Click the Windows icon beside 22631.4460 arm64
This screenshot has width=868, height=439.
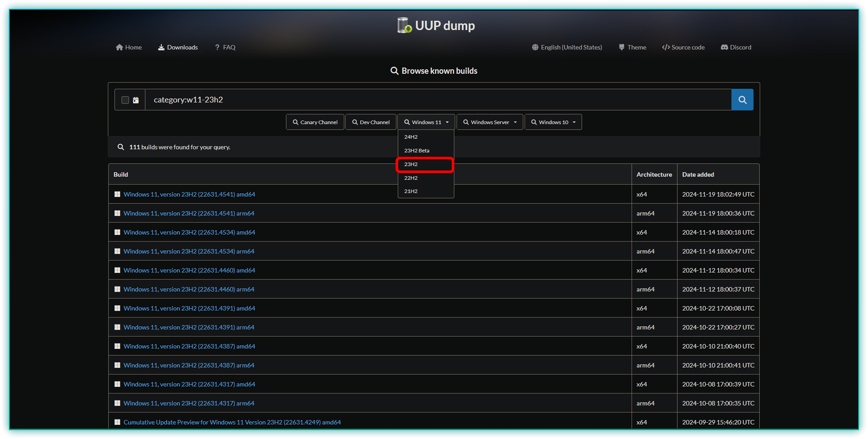pyautogui.click(x=117, y=289)
